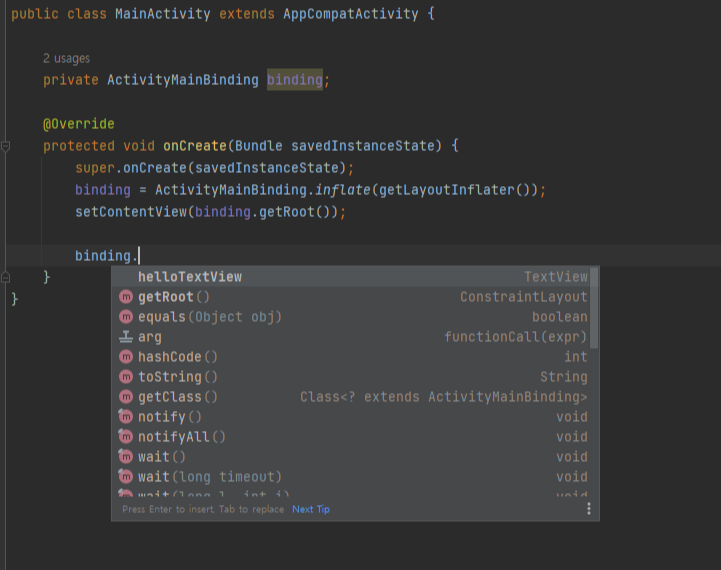The height and width of the screenshot is (570, 721).
Task: Click method icon beside wait()
Action: tap(126, 456)
